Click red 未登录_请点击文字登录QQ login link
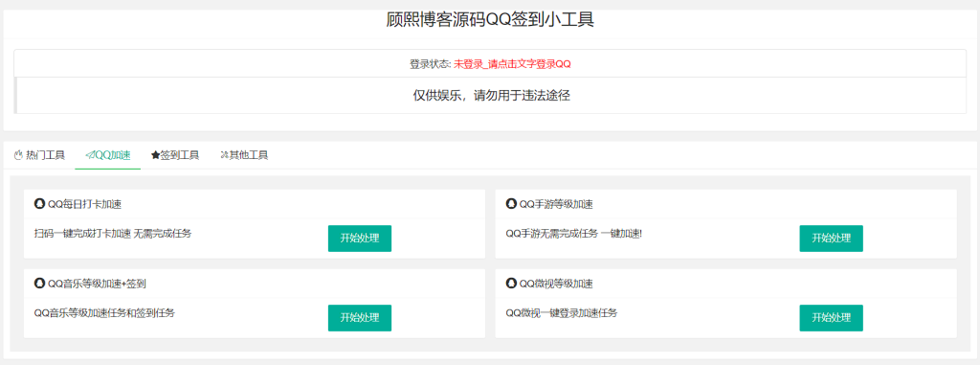Viewport: 980px width, 365px height. tap(513, 64)
